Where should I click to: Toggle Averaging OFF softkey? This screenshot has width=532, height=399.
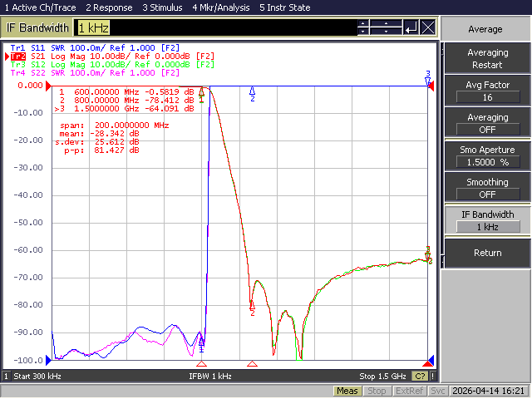click(x=488, y=123)
